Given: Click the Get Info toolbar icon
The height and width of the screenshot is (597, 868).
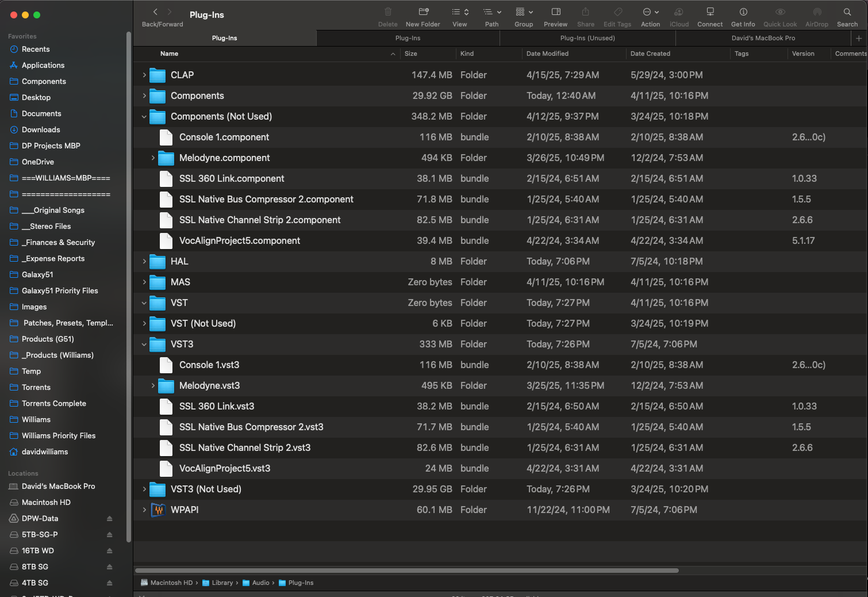Looking at the screenshot, I should pos(743,12).
